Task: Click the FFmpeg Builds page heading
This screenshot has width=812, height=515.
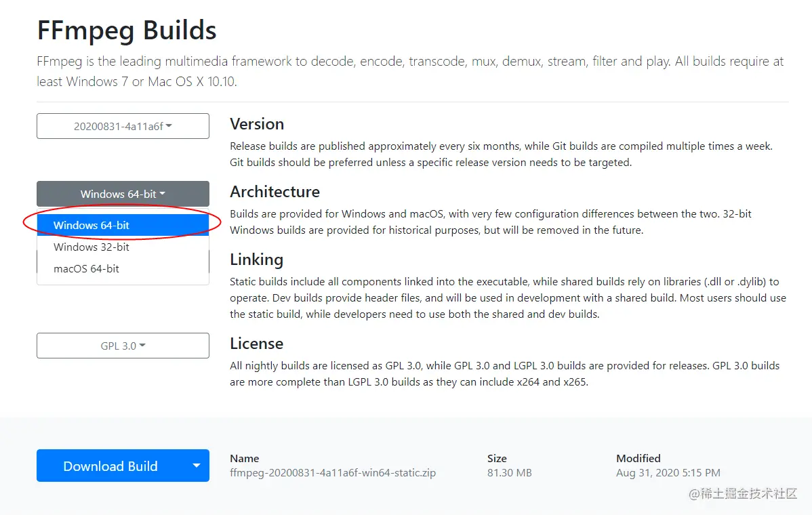Action: pos(127,30)
